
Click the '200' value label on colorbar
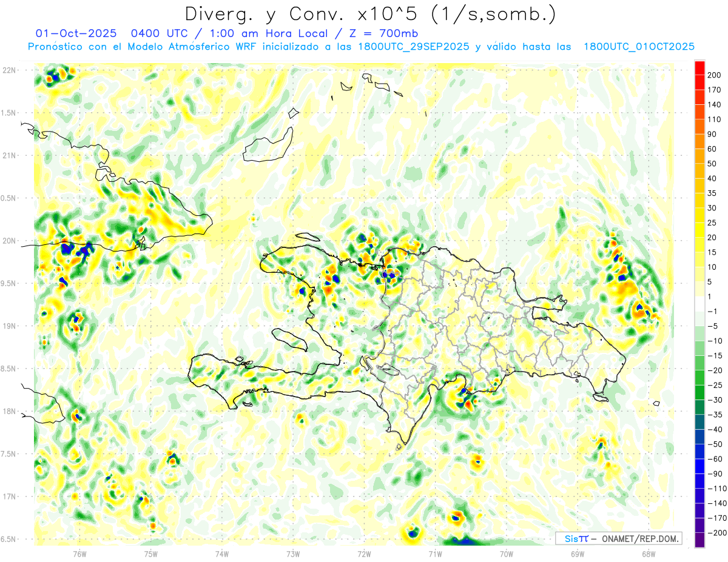(715, 75)
